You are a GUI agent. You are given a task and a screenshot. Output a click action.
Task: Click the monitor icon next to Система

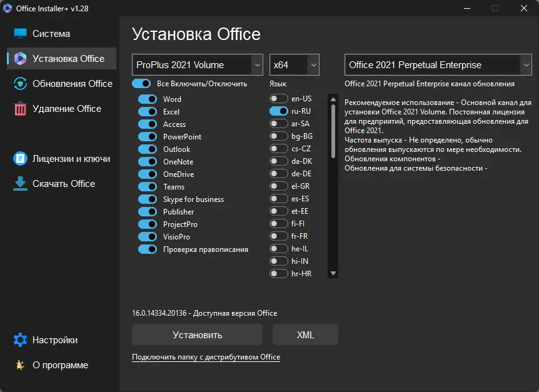tap(21, 34)
